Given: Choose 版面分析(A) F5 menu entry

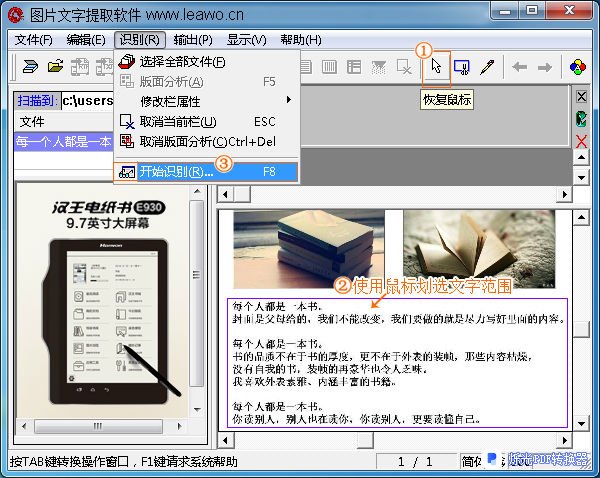Looking at the screenshot, I should [x=207, y=82].
